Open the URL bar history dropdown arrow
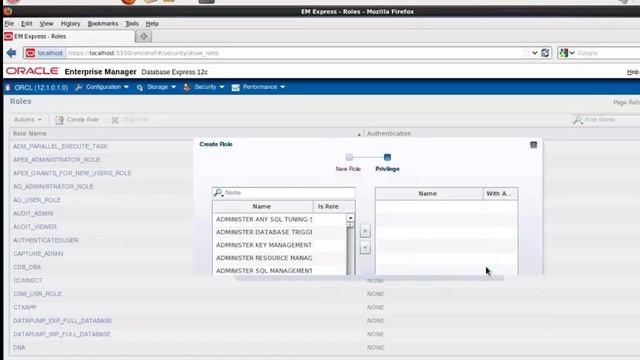The width and height of the screenshot is (640, 360). tap(535, 53)
